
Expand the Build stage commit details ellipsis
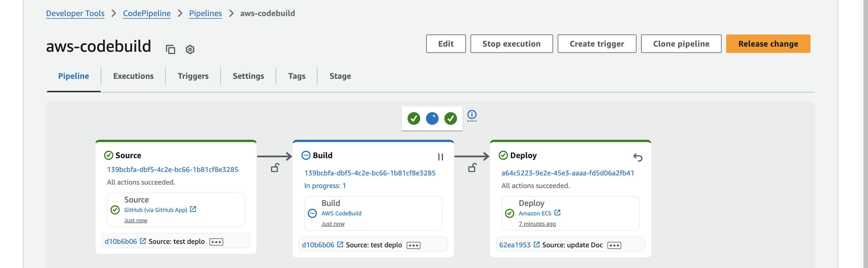coord(414,245)
